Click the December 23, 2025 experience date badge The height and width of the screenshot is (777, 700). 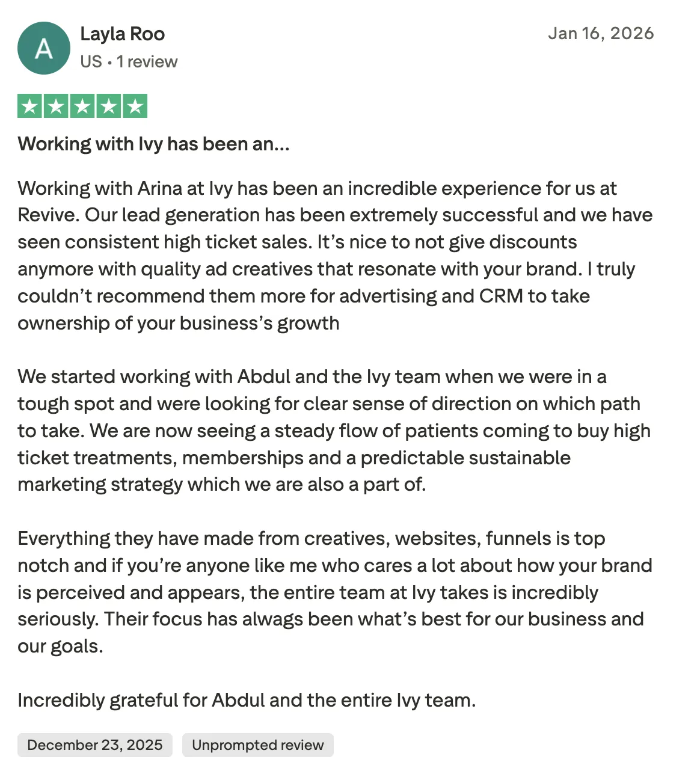[x=95, y=745]
